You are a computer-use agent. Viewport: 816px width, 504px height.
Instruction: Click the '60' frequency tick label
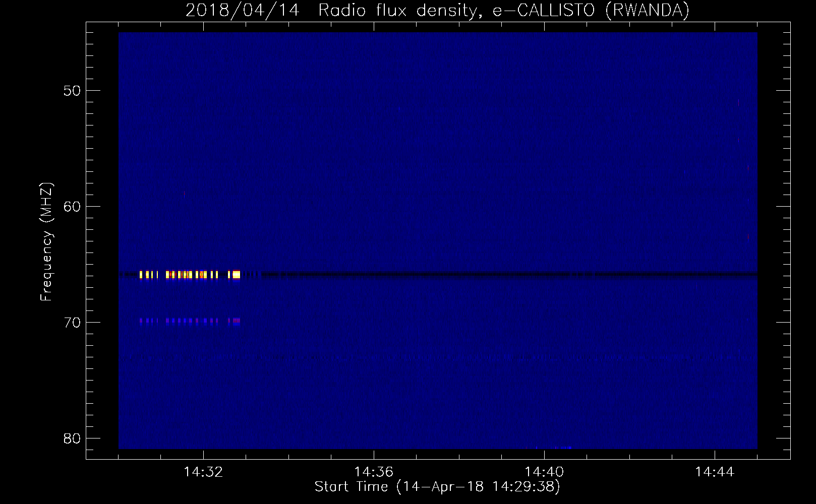[72, 207]
